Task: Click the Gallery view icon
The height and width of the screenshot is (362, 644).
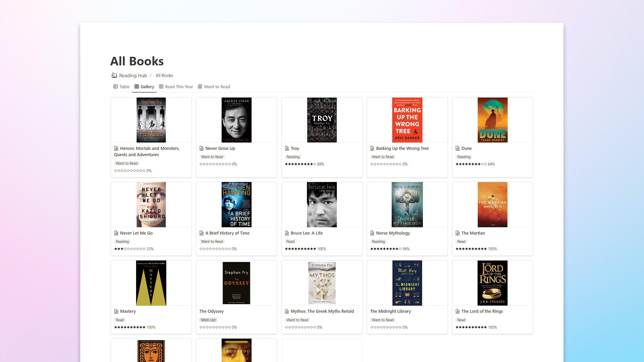Action: [x=137, y=86]
